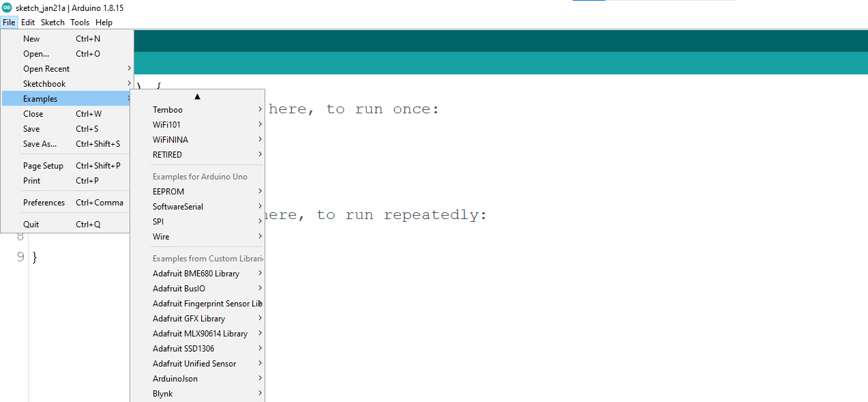Open Adafruit Fingerprint Sensor Library examples

[197, 304]
